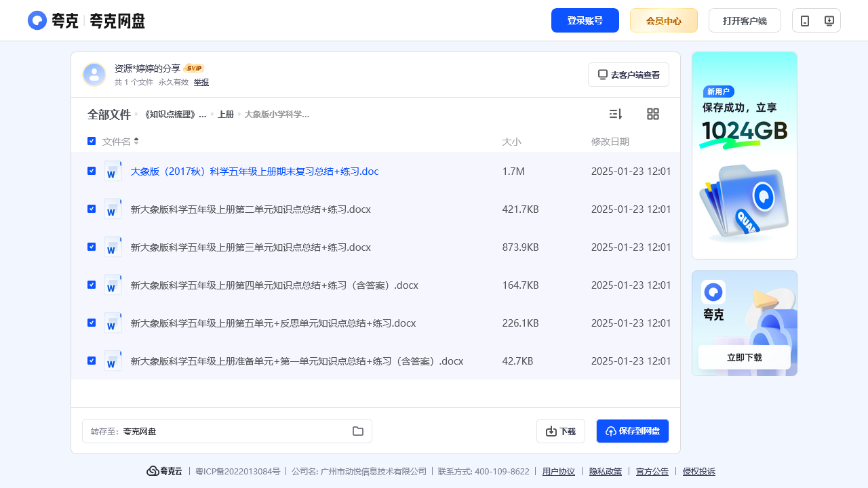
Task: Open the sort order icon
Action: [616, 114]
